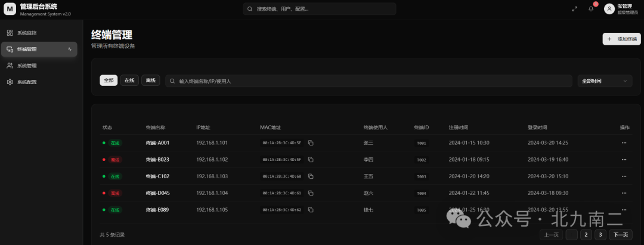Open actions menu for 终端-C102 row

[624, 176]
